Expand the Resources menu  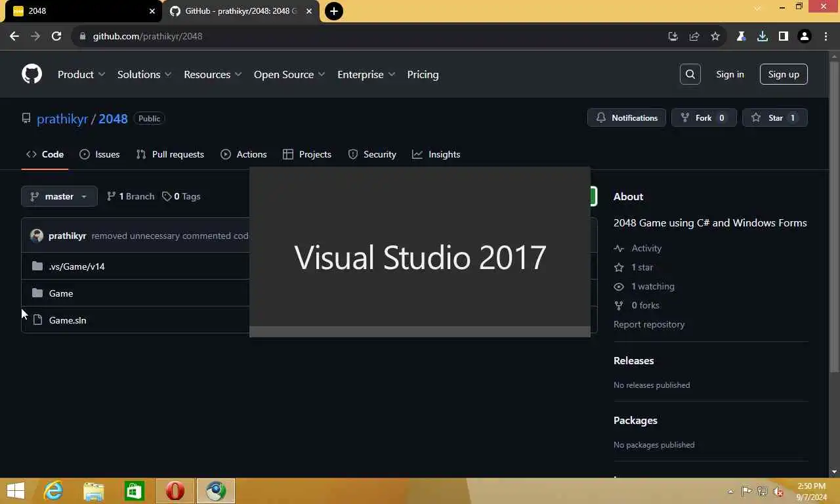(213, 74)
